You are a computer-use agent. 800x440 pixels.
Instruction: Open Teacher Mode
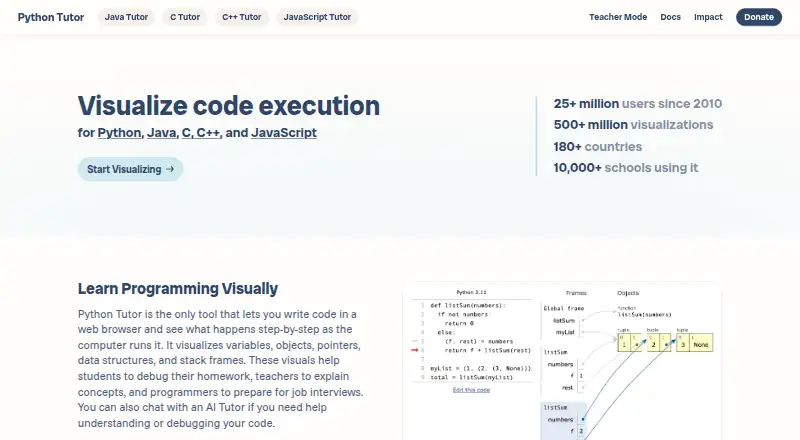(x=618, y=17)
